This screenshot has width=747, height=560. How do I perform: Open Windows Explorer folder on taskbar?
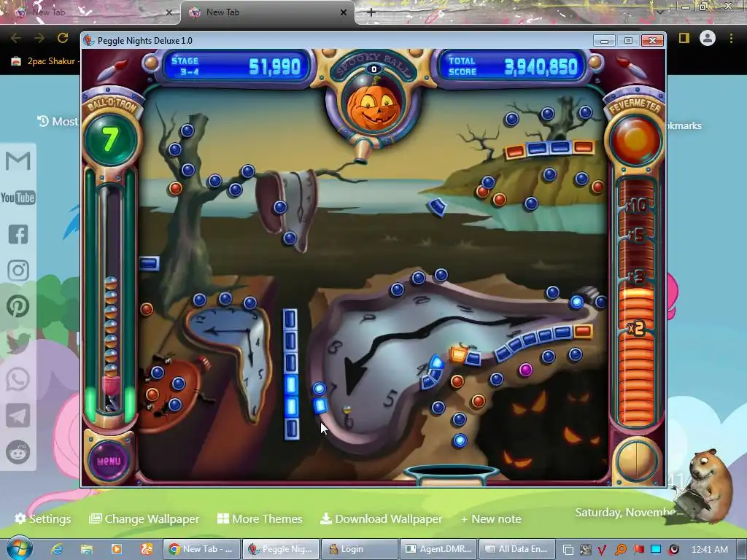tap(86, 549)
